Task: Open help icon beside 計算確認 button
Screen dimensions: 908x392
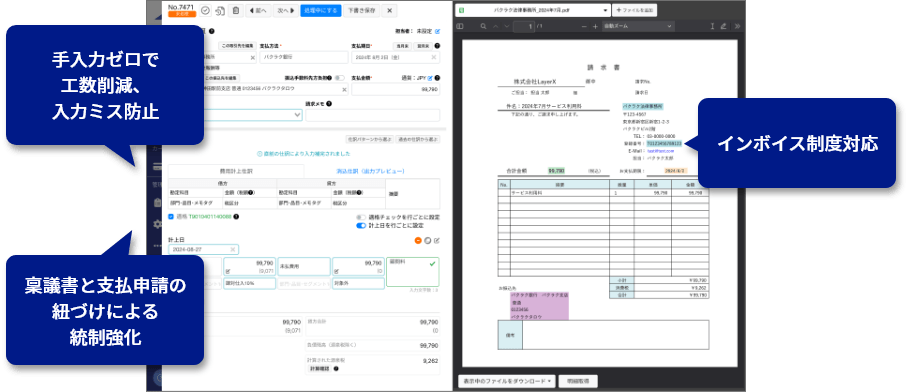Action: tap(336, 369)
